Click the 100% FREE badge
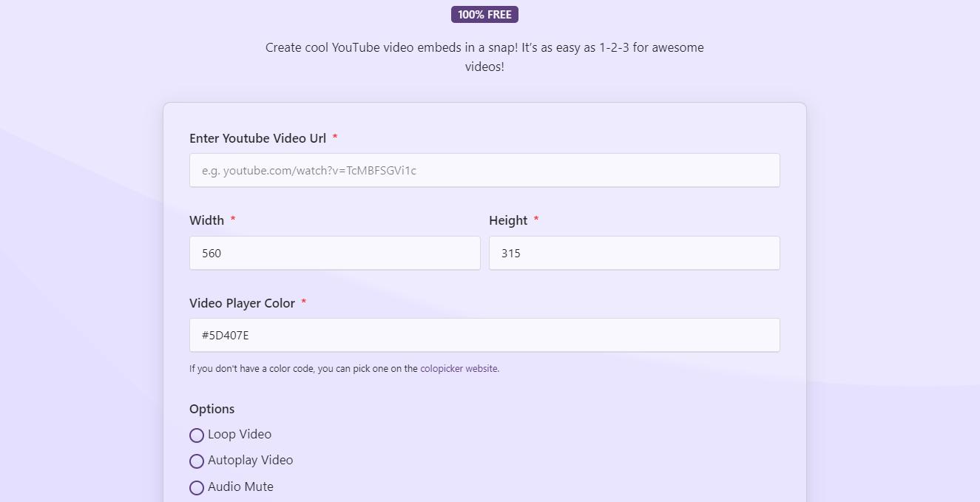The height and width of the screenshot is (502, 980). pyautogui.click(x=484, y=15)
